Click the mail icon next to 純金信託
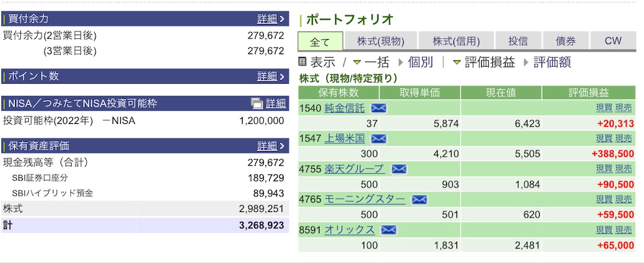This screenshot has height=263, width=644. (x=378, y=108)
